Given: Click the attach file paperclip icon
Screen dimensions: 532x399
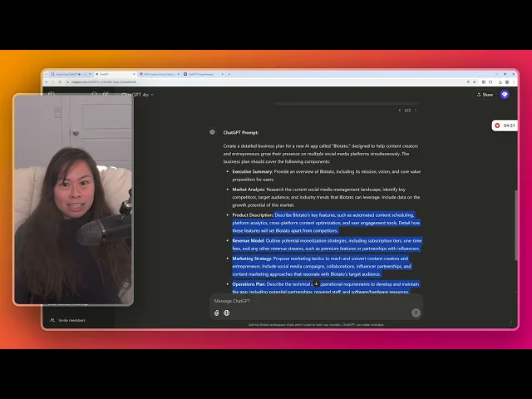Looking at the screenshot, I should (216, 313).
